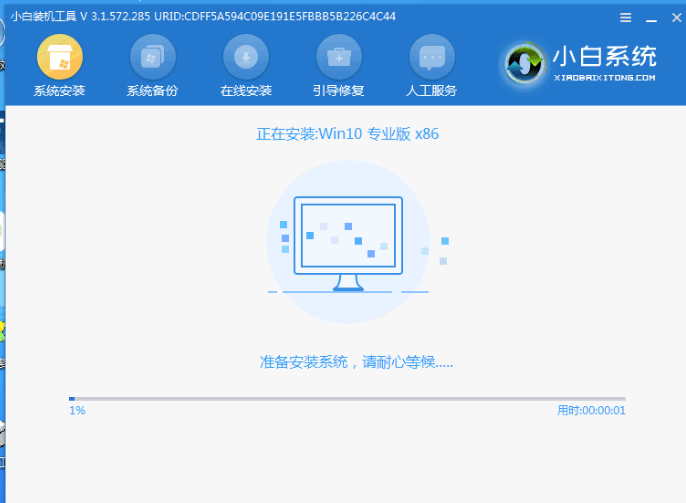Open the hamburger menu in title bar
The image size is (686, 503).
pyautogui.click(x=626, y=18)
